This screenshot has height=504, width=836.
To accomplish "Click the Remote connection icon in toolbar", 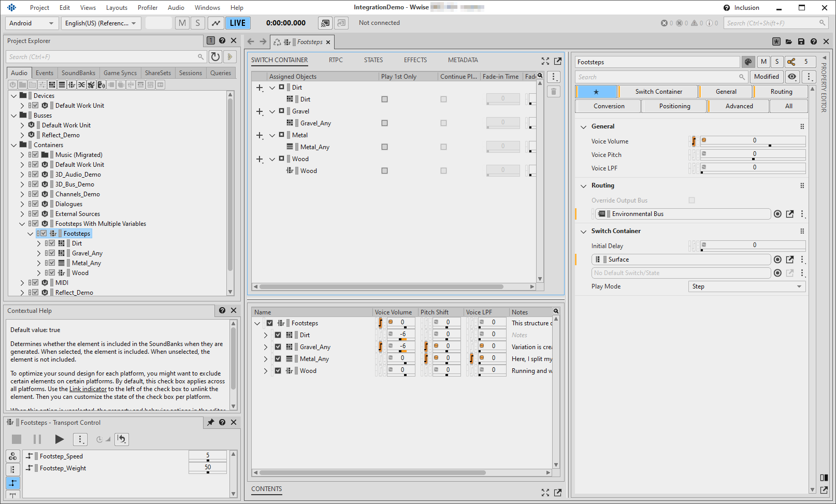I will tap(325, 23).
